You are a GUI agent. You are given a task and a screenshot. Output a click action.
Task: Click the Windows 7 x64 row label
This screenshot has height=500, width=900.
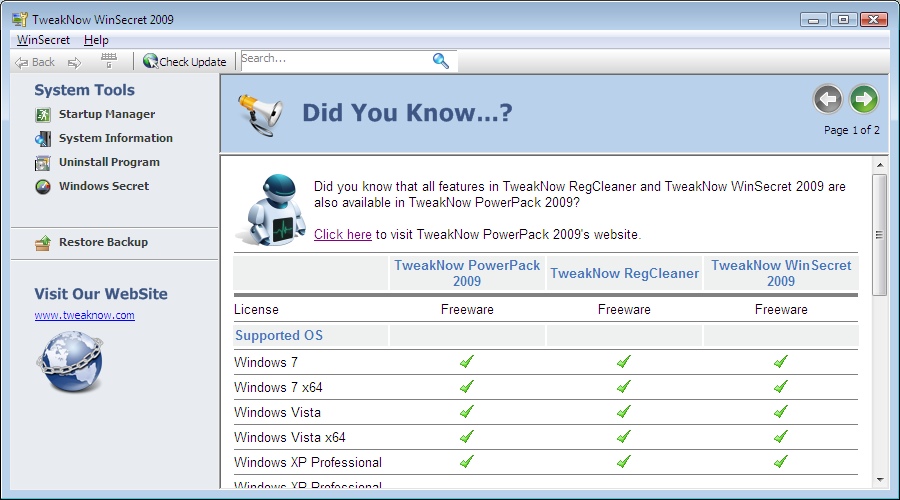278,387
